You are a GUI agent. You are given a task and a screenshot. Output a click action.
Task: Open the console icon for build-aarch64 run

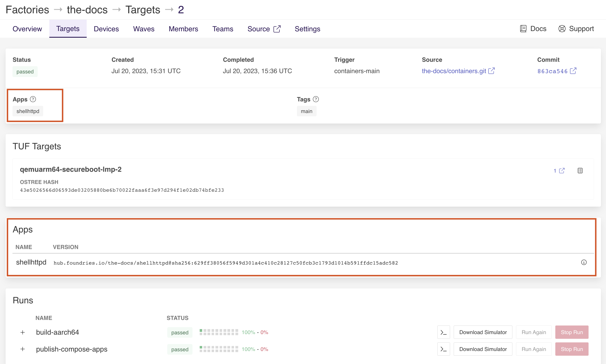(443, 332)
